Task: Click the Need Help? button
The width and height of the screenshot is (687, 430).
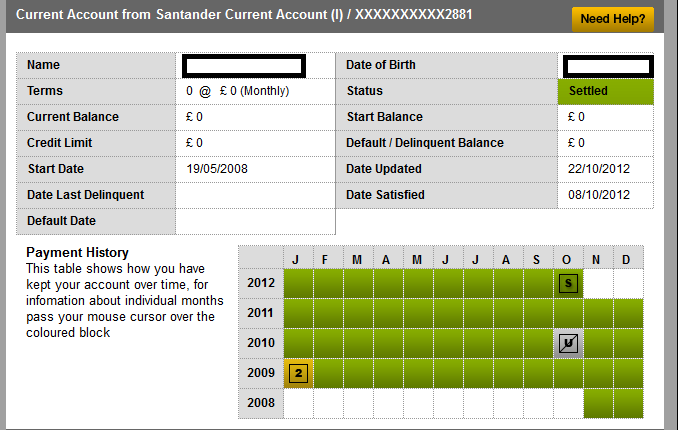Action: click(x=613, y=19)
